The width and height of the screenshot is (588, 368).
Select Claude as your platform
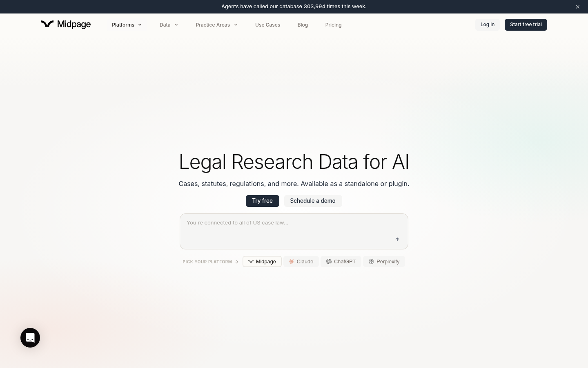pos(301,262)
